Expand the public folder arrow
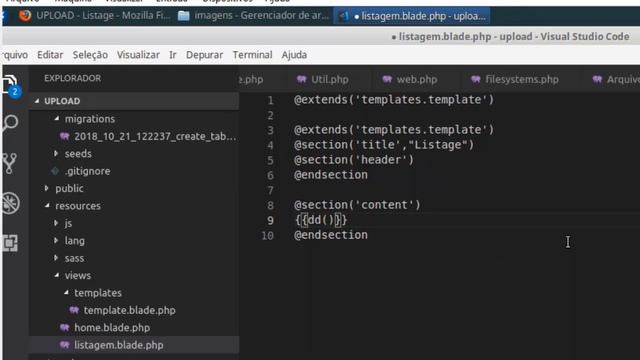The width and height of the screenshot is (640, 360). (47, 188)
